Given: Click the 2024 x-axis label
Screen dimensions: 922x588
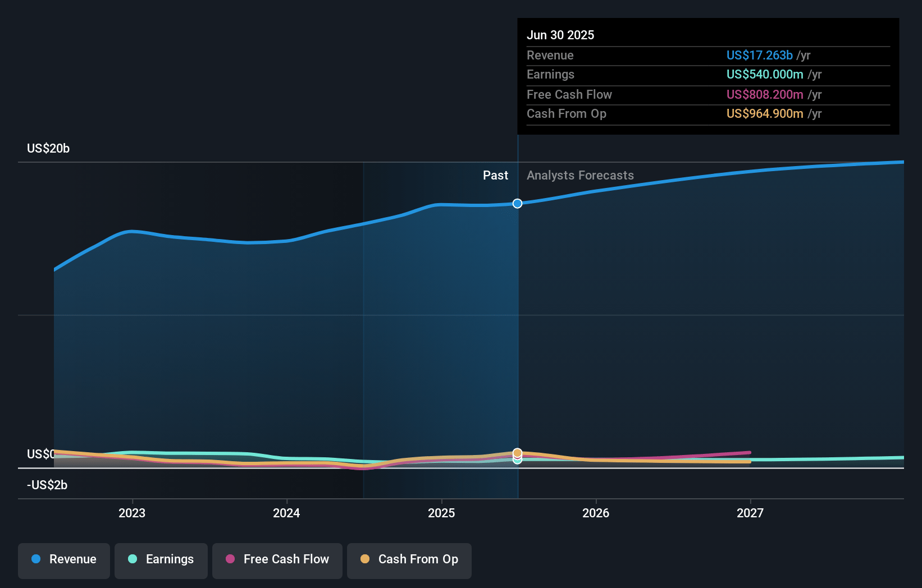Looking at the screenshot, I should tap(286, 513).
